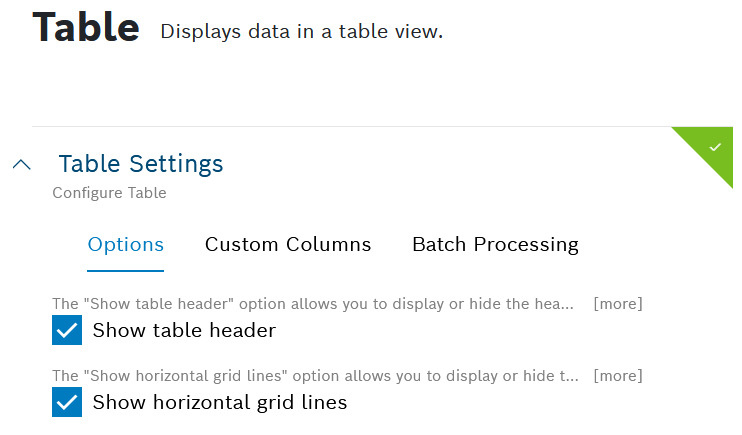Expand [more] for table header description
The image size is (742, 435).
(618, 303)
